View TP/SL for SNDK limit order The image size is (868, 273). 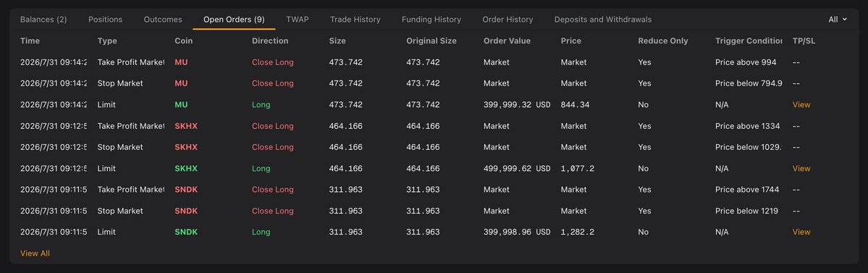point(801,232)
